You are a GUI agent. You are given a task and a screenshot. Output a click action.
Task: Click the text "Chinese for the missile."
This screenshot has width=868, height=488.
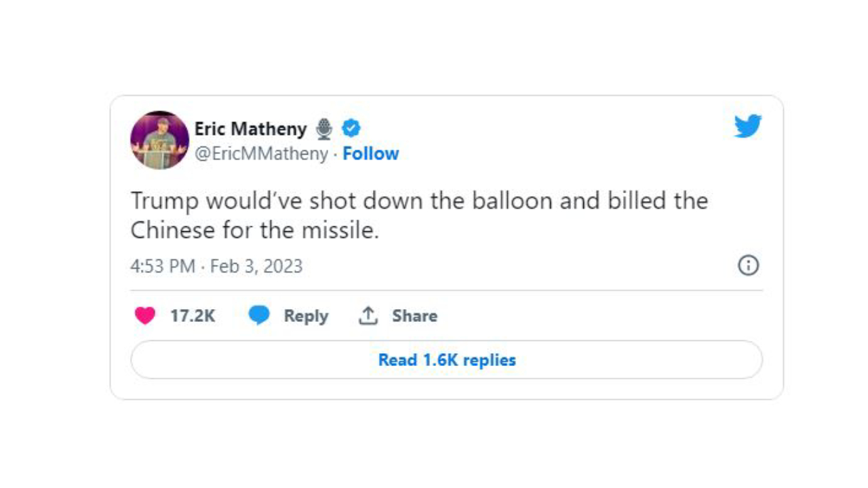point(254,230)
